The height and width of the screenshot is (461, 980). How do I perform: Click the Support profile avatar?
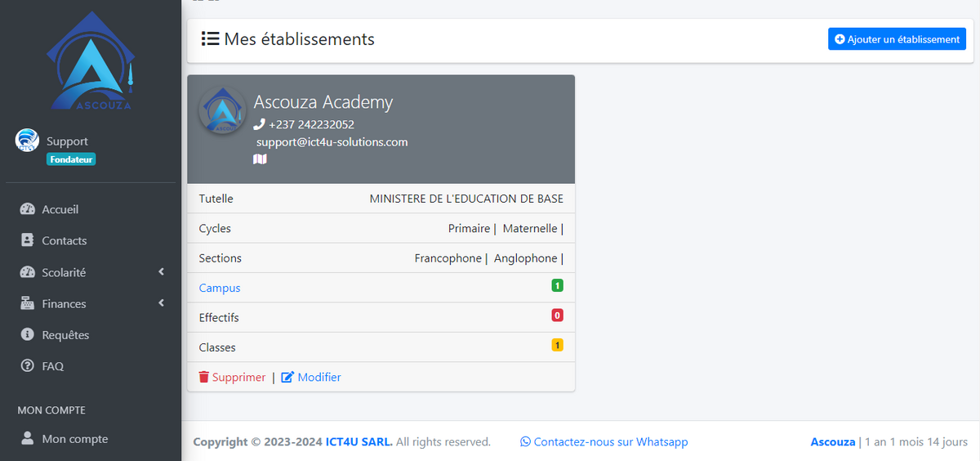(27, 141)
